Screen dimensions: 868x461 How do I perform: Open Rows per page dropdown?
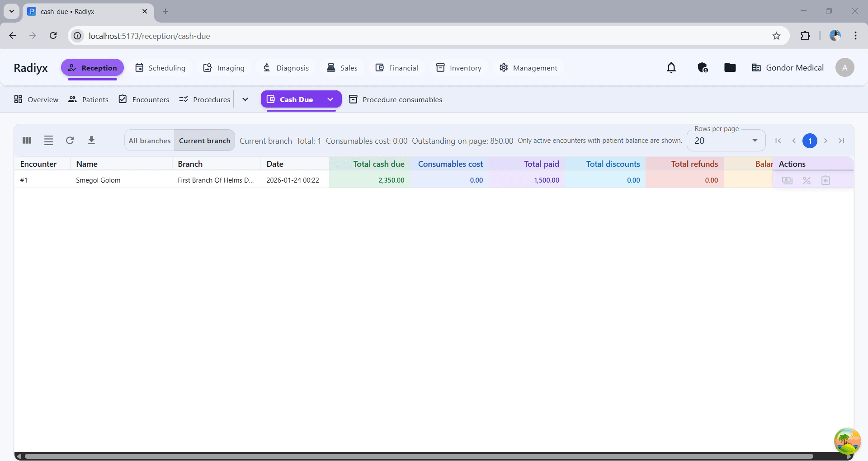[726, 141]
